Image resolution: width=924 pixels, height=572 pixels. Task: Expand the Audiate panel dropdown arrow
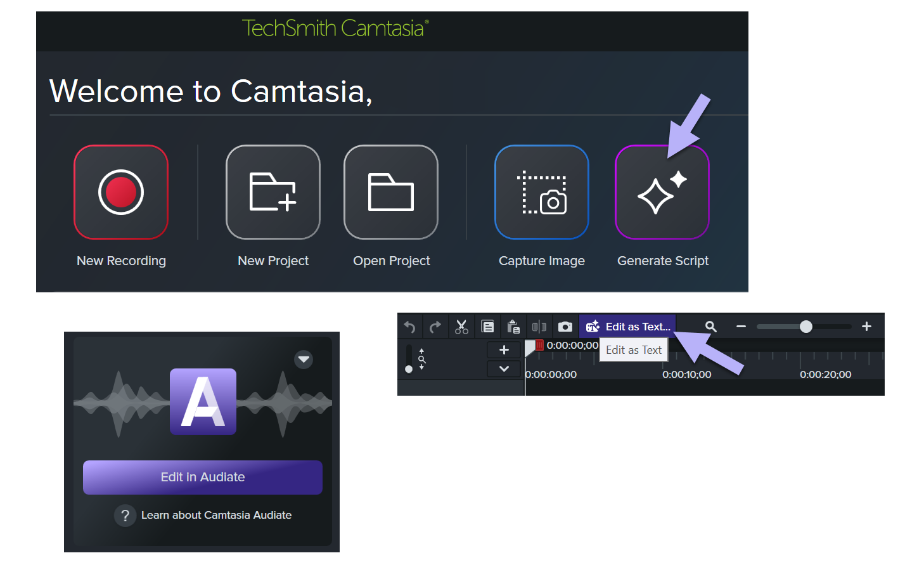tap(304, 360)
